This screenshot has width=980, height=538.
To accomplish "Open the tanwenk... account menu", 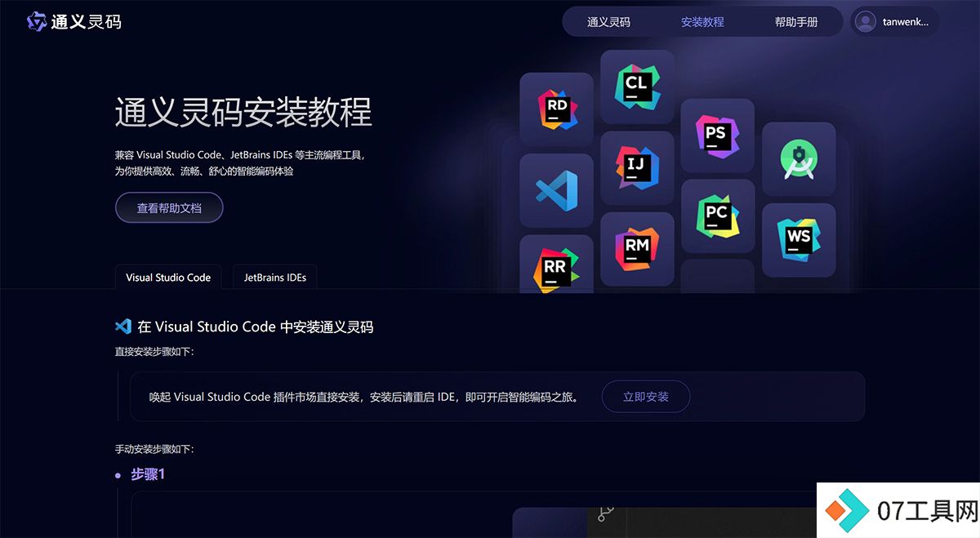I will pyautogui.click(x=895, y=22).
